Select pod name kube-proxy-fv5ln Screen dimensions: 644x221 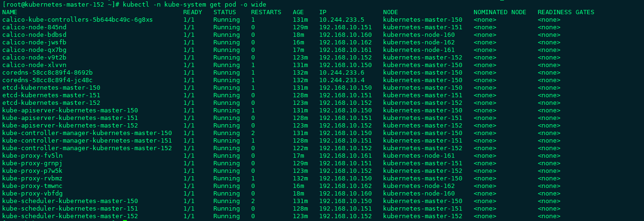(33, 156)
